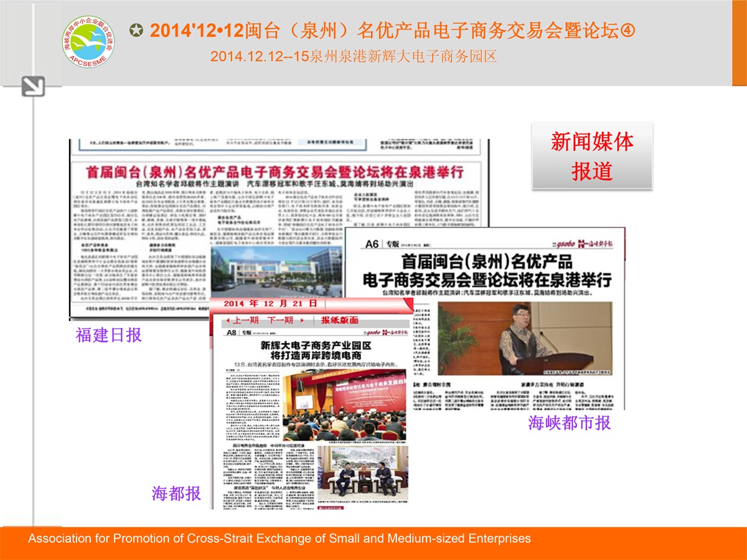Go to next issue via 下一期
This screenshot has width=747, height=560.
click(280, 320)
